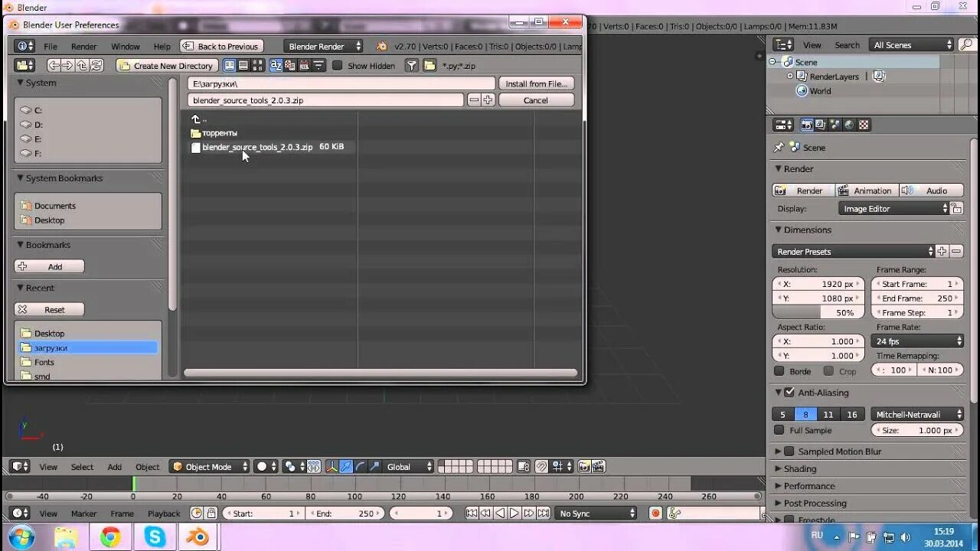Open Image Editor display dropdown
The image size is (980, 551).
pyautogui.click(x=893, y=208)
